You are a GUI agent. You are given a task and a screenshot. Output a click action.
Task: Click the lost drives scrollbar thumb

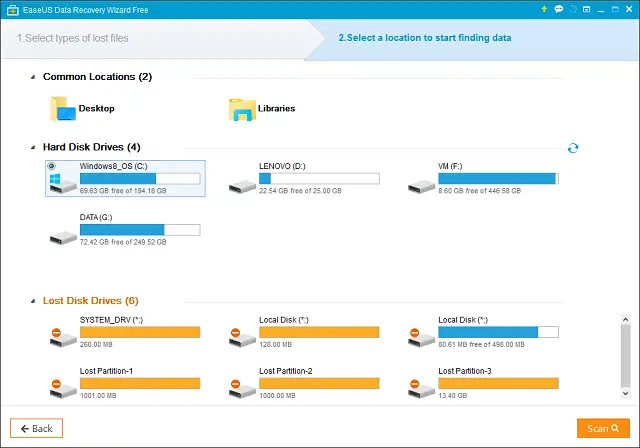625,356
